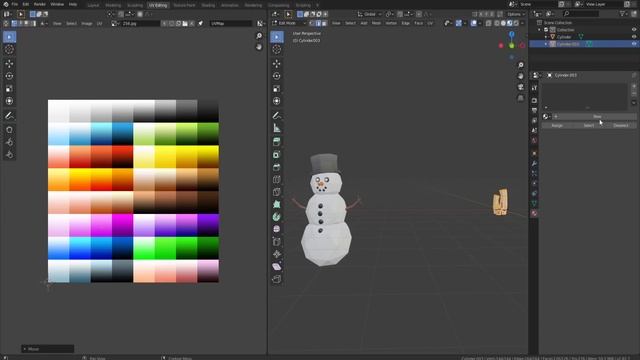Activate the Move tool in UV editor
Image resolution: width=640 pixels, height=360 pixels.
pyautogui.click(x=9, y=64)
